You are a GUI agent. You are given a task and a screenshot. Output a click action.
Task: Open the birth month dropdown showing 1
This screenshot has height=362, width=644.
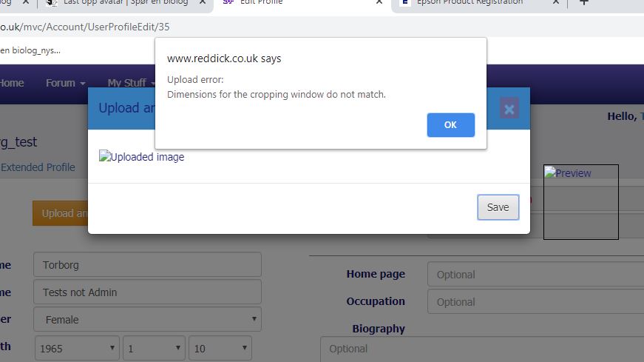click(x=154, y=348)
